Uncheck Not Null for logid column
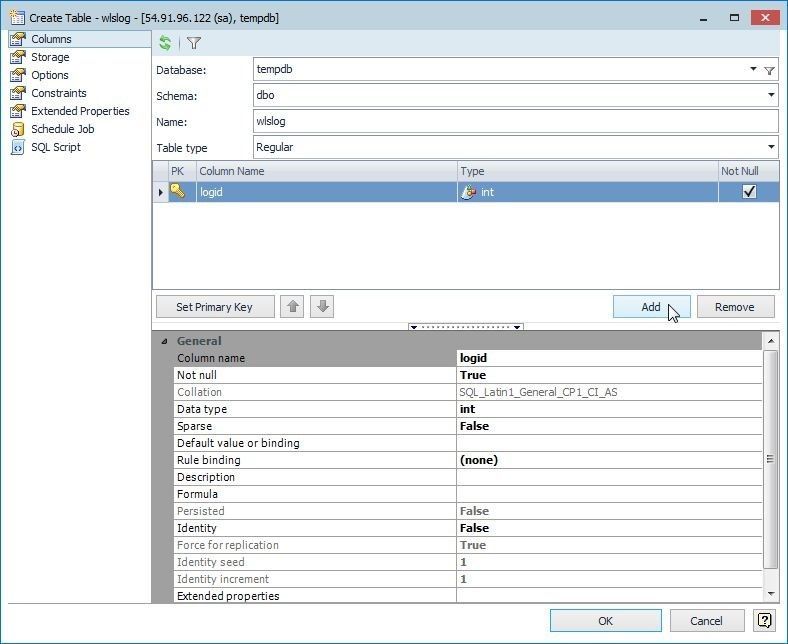The width and height of the screenshot is (788, 644). (x=749, y=192)
